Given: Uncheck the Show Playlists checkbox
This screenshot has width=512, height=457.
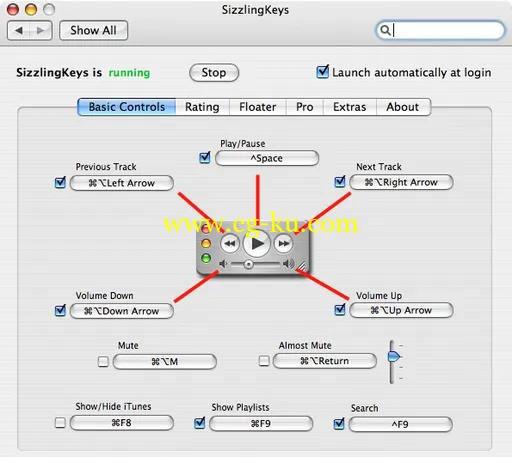Looking at the screenshot, I should [200, 423].
